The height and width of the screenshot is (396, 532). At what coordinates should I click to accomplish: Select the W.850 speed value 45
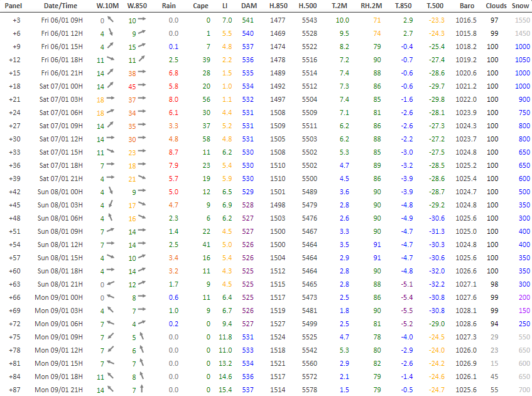pos(132,87)
